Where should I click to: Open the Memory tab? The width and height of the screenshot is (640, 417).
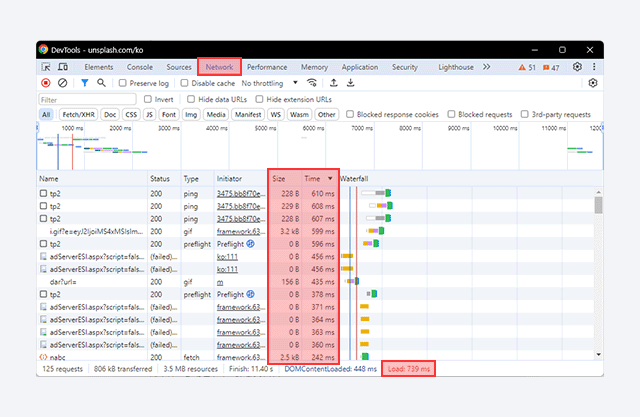(x=314, y=67)
